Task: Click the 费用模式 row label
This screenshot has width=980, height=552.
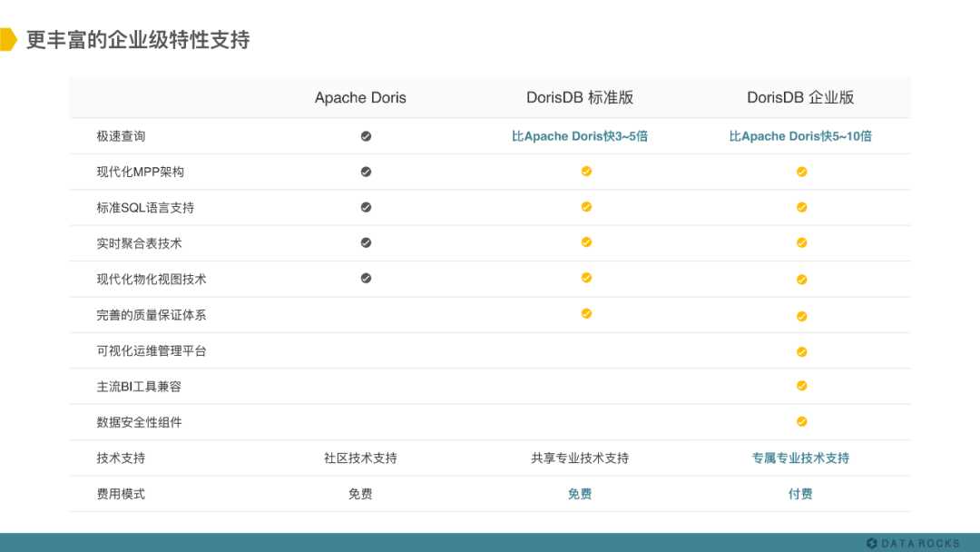Action: [121, 494]
